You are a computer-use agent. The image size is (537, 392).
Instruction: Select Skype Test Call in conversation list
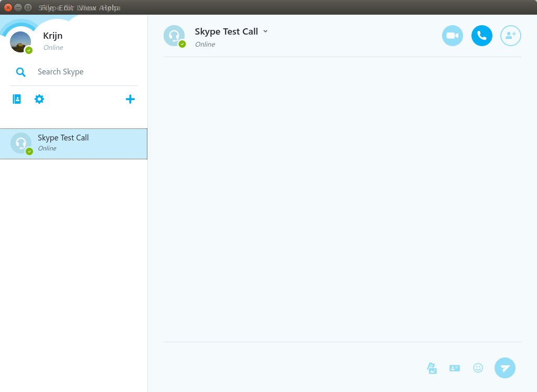coord(73,144)
